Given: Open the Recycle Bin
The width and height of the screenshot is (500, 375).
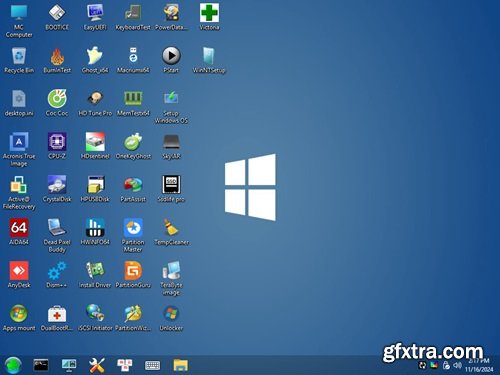Looking at the screenshot, I should [x=19, y=60].
